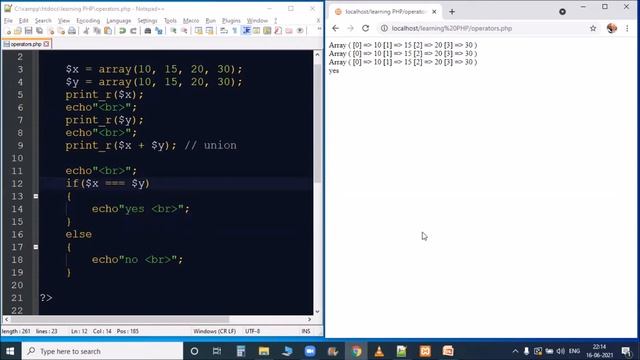Save the current file via toolbar
This screenshot has height=360, width=640.
29,31
